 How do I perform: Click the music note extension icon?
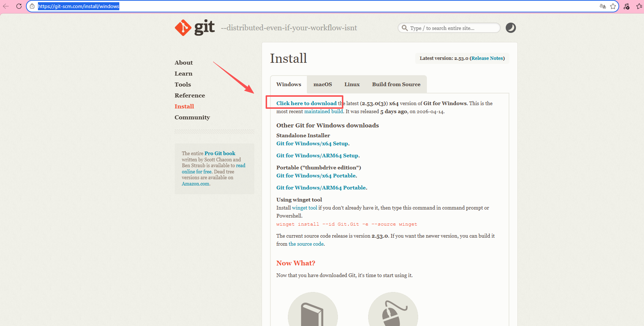point(626,6)
